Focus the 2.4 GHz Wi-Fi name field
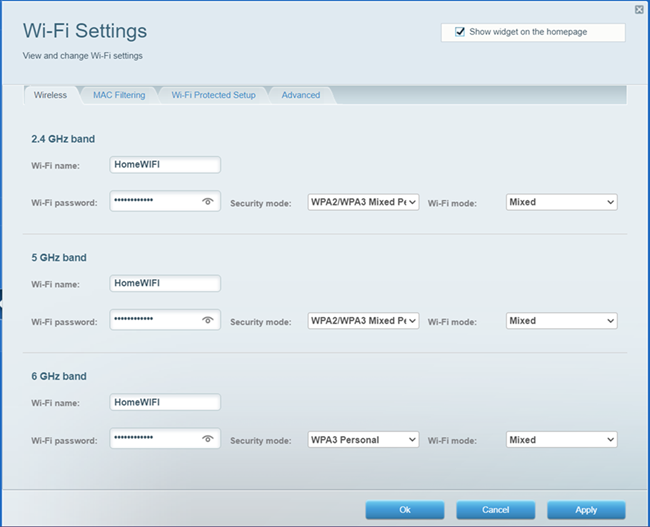Screen dimensions: 650x527 [x=165, y=165]
